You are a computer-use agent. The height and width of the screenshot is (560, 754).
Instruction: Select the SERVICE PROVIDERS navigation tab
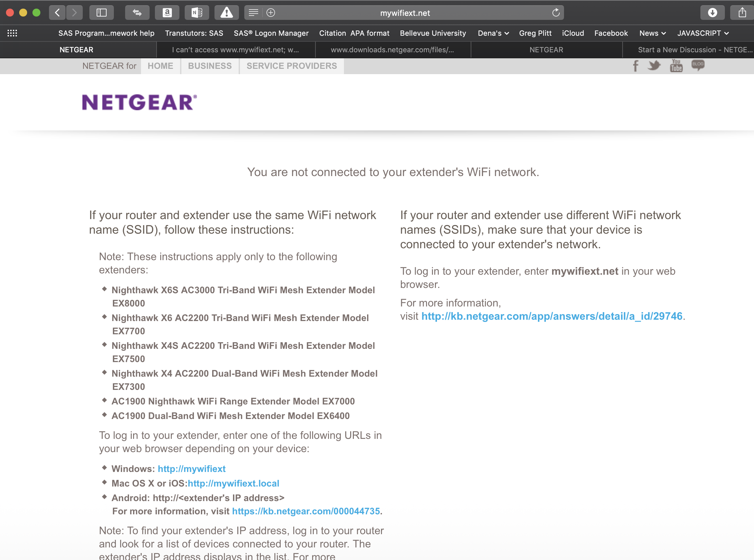[x=292, y=66]
